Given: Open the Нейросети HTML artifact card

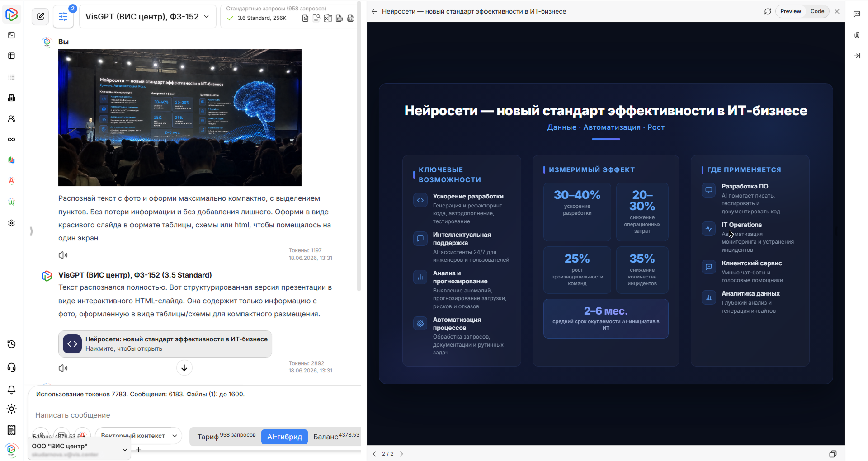Looking at the screenshot, I should point(165,344).
